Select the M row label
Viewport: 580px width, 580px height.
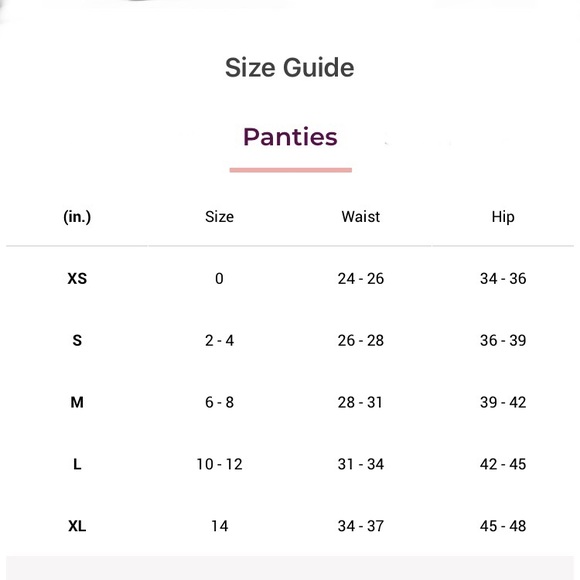click(x=77, y=402)
